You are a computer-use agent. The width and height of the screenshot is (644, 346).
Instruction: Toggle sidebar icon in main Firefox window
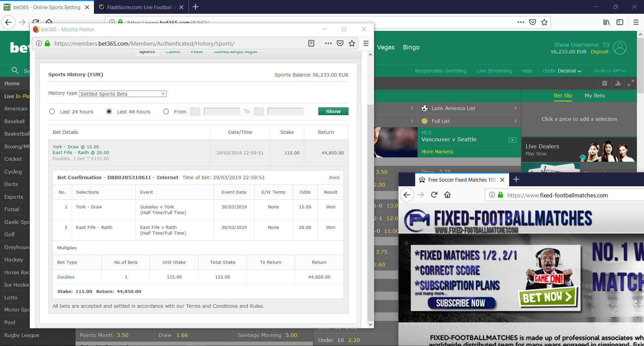(620, 22)
